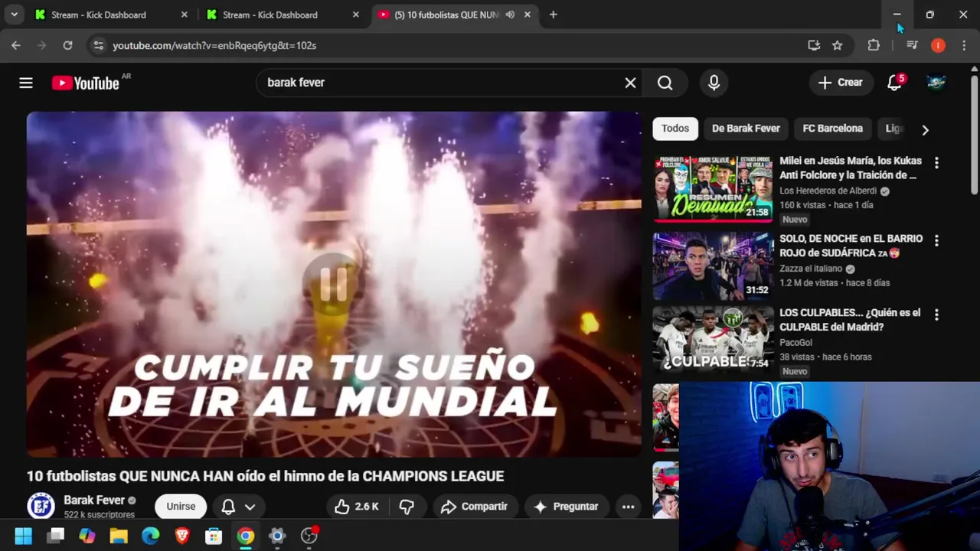Start voice search with the microphone
980x551 pixels.
(x=714, y=83)
